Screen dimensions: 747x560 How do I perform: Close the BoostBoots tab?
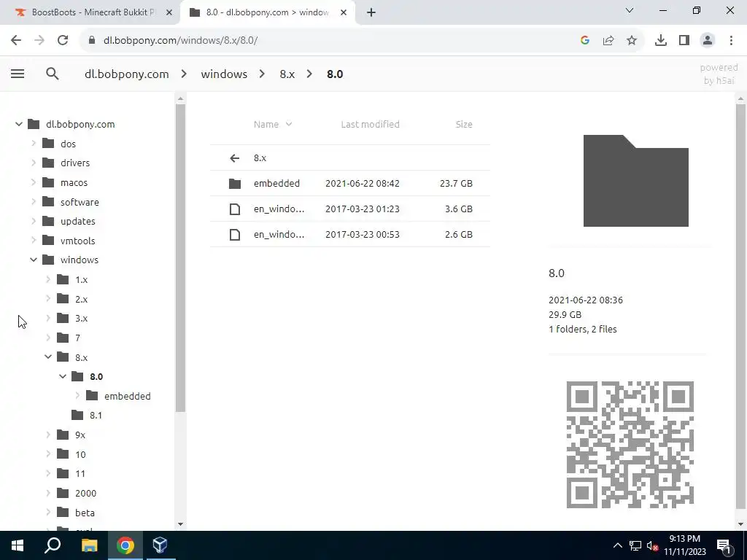point(169,12)
